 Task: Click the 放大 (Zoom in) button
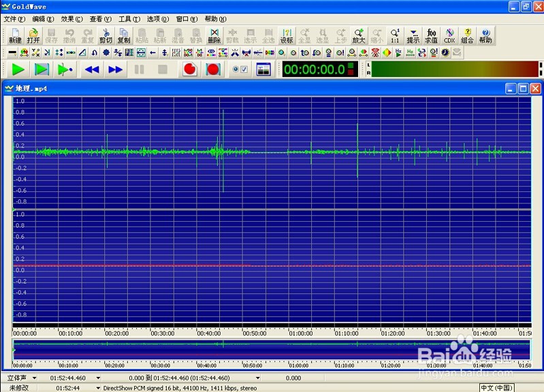point(359,36)
